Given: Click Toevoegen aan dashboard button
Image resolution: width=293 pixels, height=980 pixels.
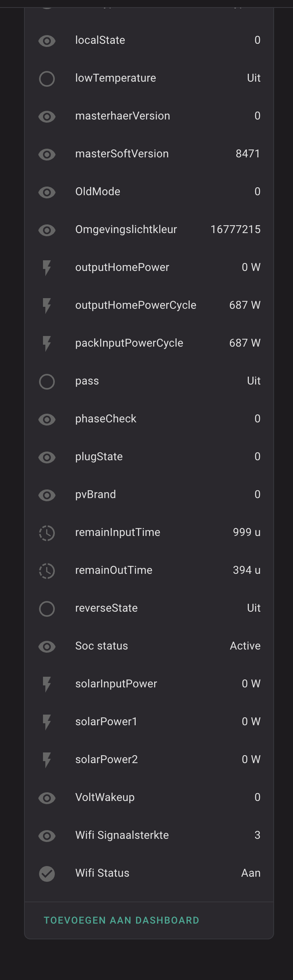Looking at the screenshot, I should 121,920.
